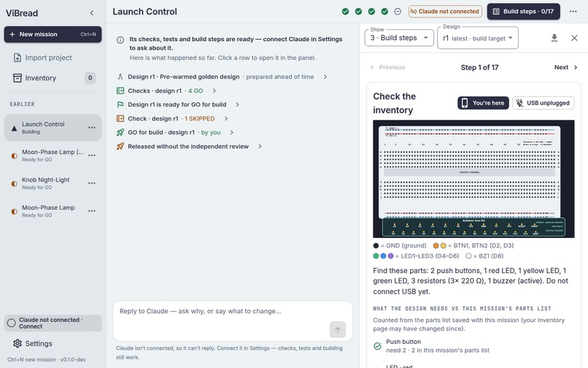Viewport: 588px width, 368px height.
Task: Click the second green status check icon
Action: click(x=358, y=12)
